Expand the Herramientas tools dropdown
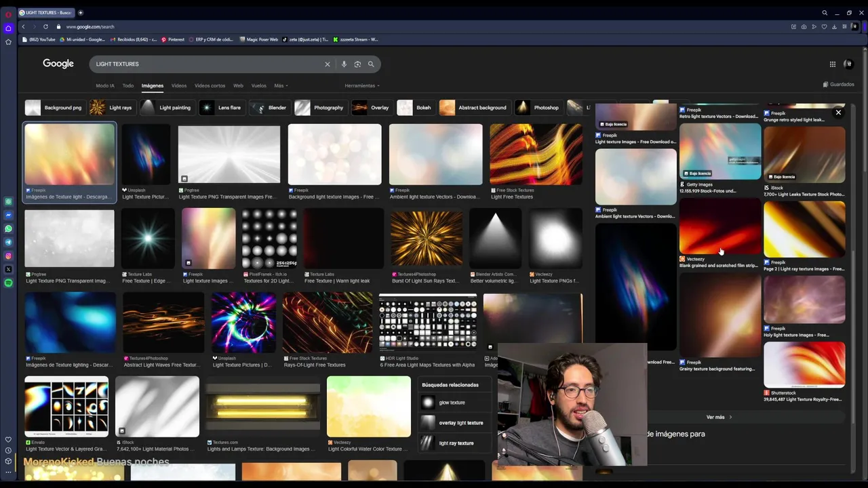 point(361,85)
